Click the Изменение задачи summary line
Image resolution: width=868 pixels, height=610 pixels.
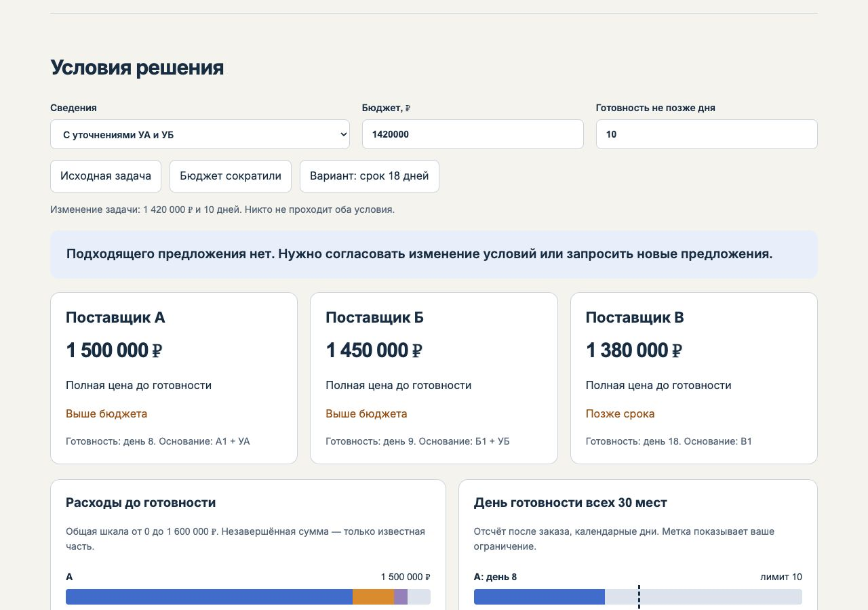[222, 209]
